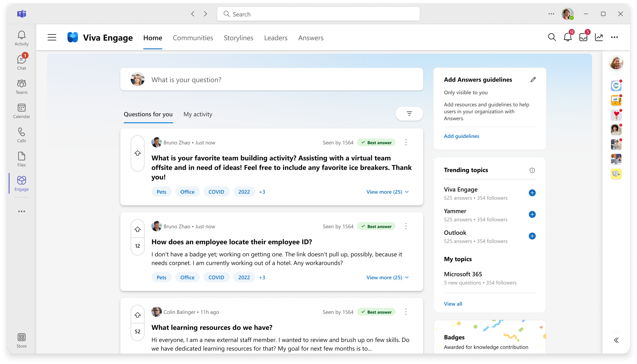Open the Communities tab
The width and height of the screenshot is (637, 364).
tap(193, 38)
